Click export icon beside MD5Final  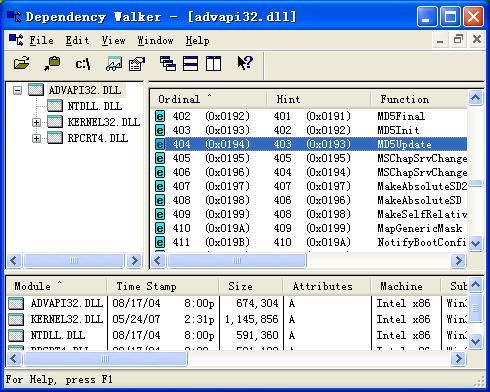tap(160, 116)
